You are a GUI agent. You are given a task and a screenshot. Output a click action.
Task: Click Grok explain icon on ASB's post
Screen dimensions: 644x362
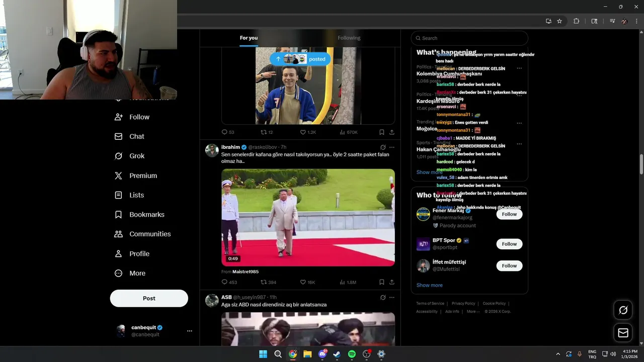[x=383, y=297]
